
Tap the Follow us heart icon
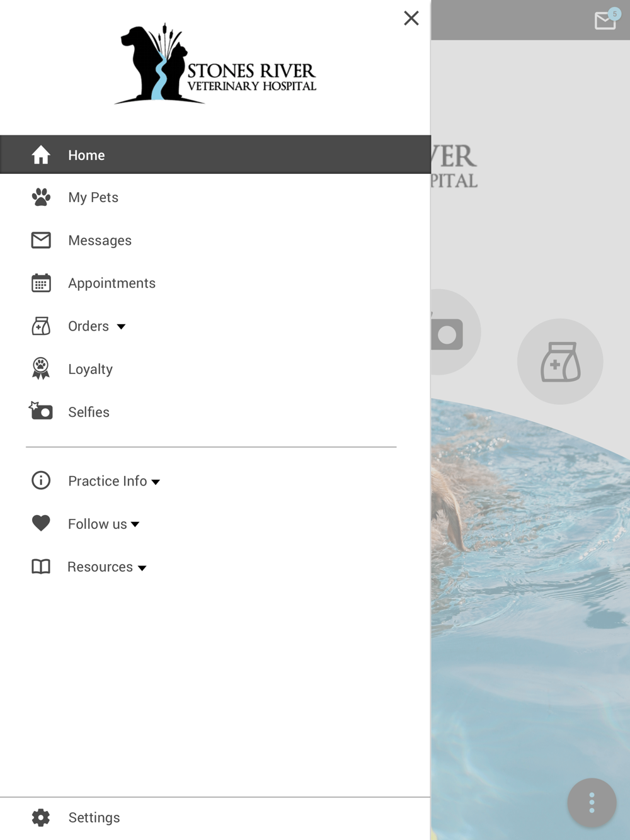coord(41,523)
